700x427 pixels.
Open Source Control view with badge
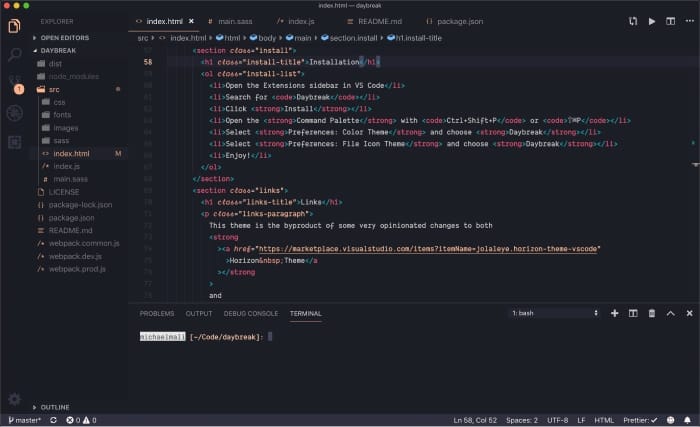point(15,84)
